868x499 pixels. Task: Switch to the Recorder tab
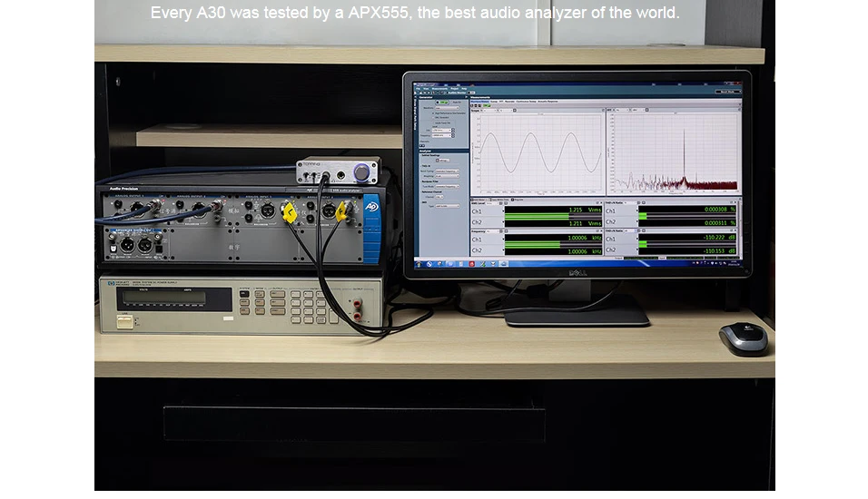point(509,102)
